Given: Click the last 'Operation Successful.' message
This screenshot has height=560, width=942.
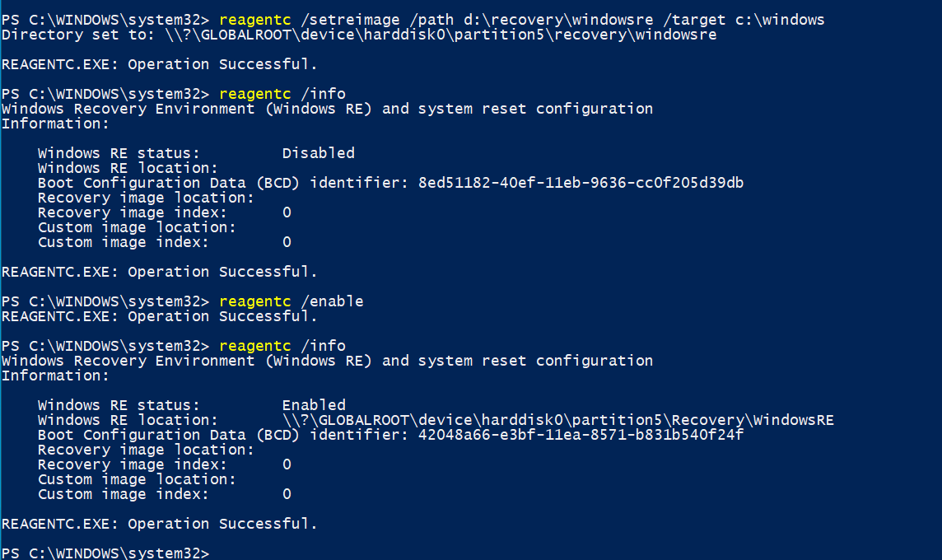Looking at the screenshot, I should [x=159, y=524].
